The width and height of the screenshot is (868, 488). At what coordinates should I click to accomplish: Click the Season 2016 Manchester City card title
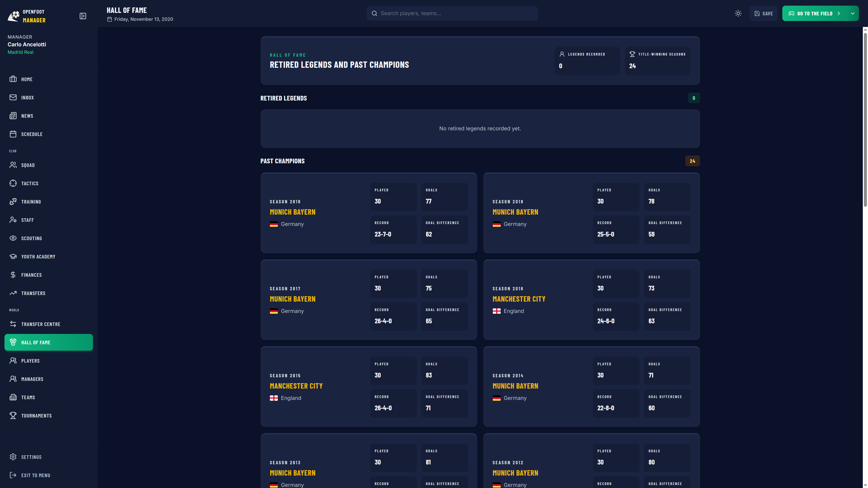click(x=519, y=299)
